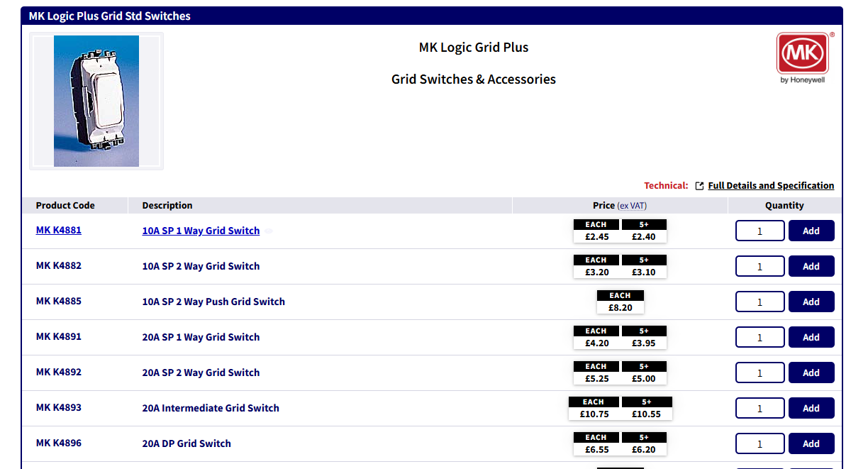This screenshot has height=469, width=868.
Task: Add the 20A DP Grid Switch
Action: tap(811, 443)
